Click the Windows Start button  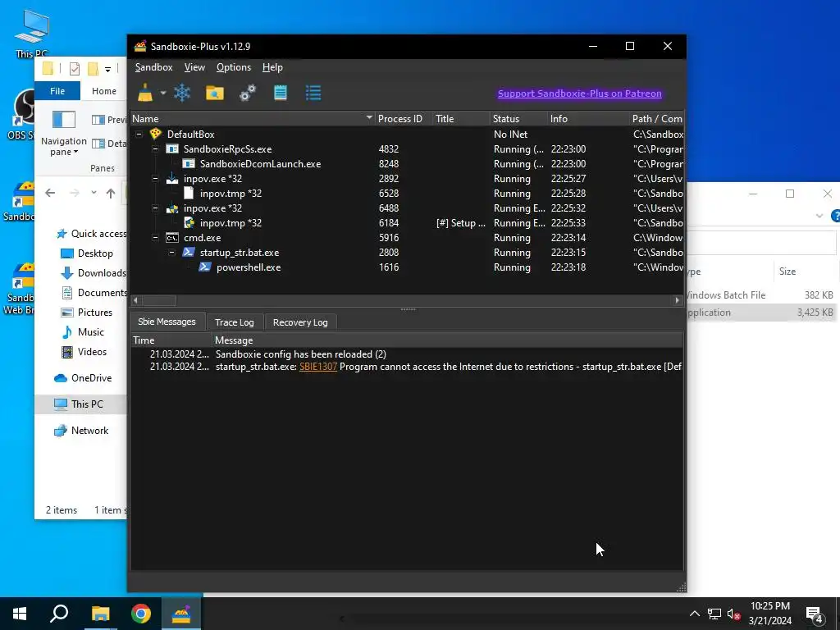click(20, 614)
